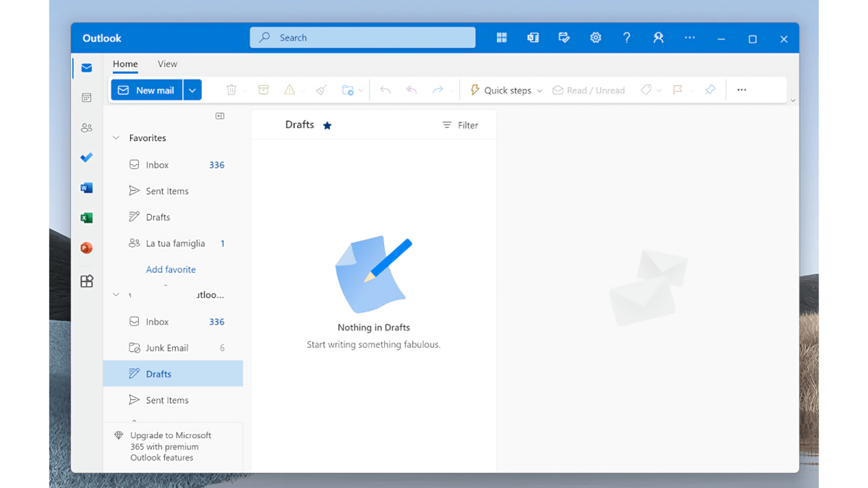Open the ribbon overflow ellipsis menu
Screen dimensions: 868x488
[x=742, y=90]
